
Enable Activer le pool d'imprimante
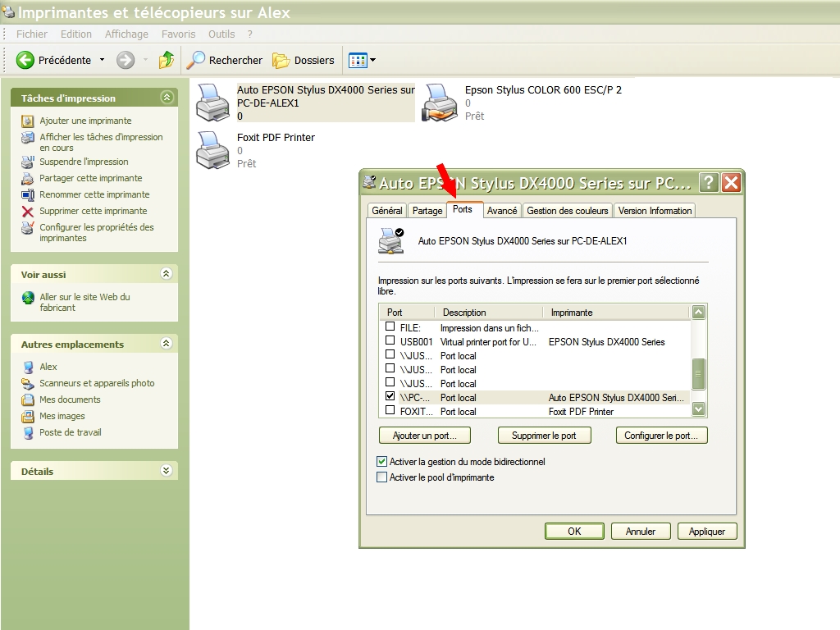click(x=382, y=477)
